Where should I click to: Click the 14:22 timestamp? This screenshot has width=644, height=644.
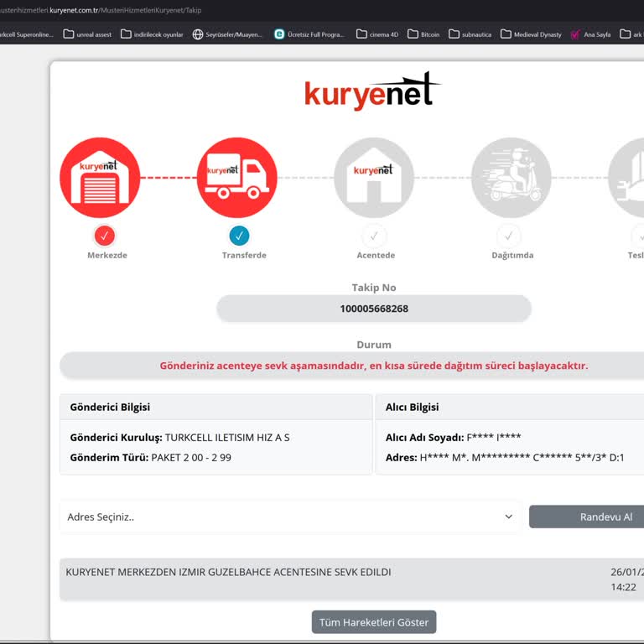point(623,587)
